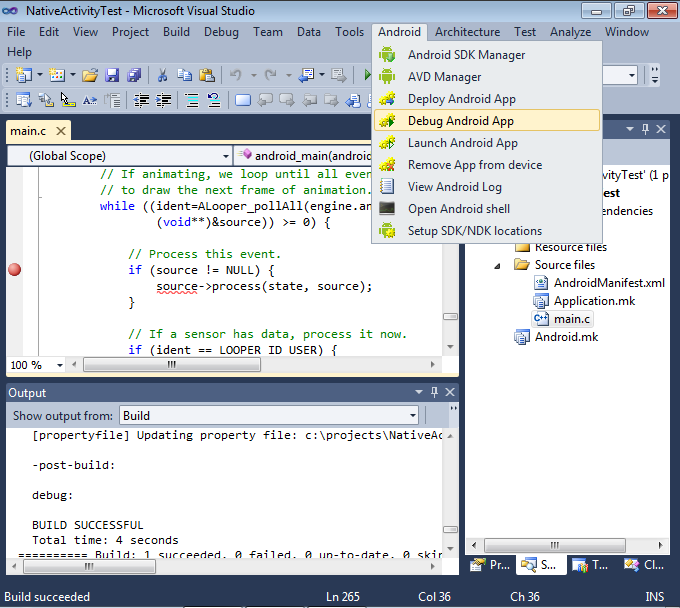This screenshot has width=680, height=608.
Task: Switch to the Team Explorer tab
Action: (590, 565)
